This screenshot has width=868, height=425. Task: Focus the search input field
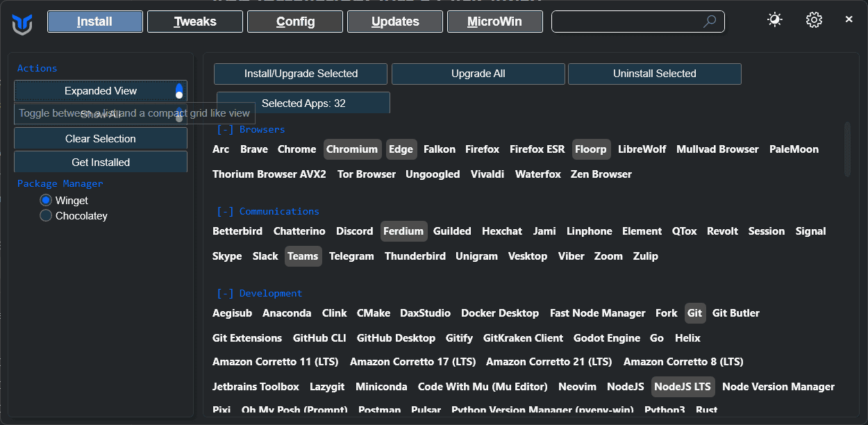tap(625, 22)
